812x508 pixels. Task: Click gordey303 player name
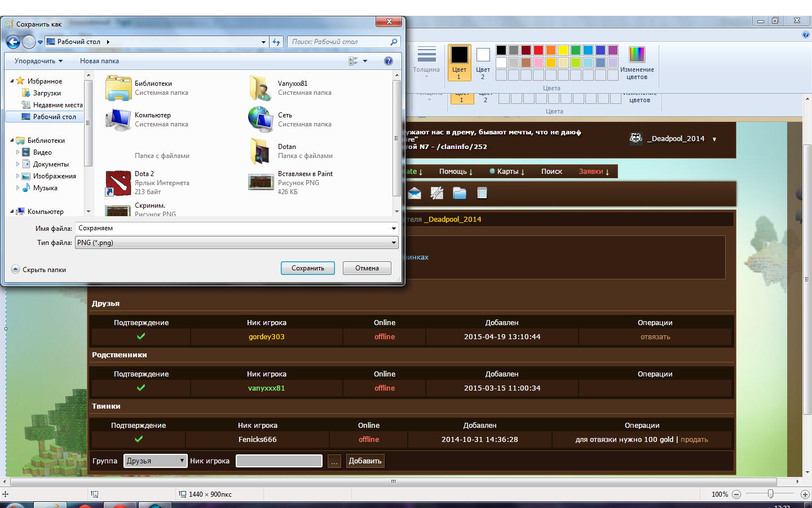coord(267,337)
